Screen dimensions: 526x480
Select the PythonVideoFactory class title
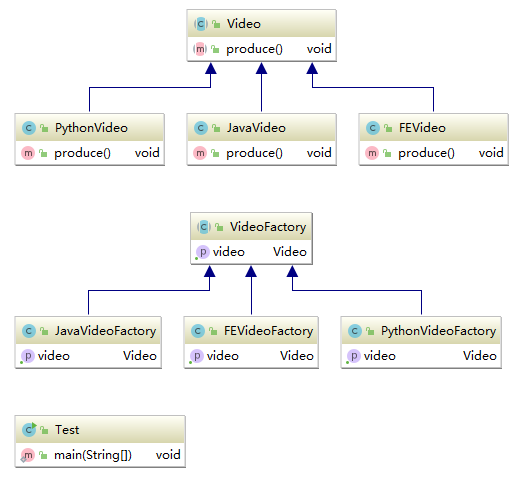point(438,331)
